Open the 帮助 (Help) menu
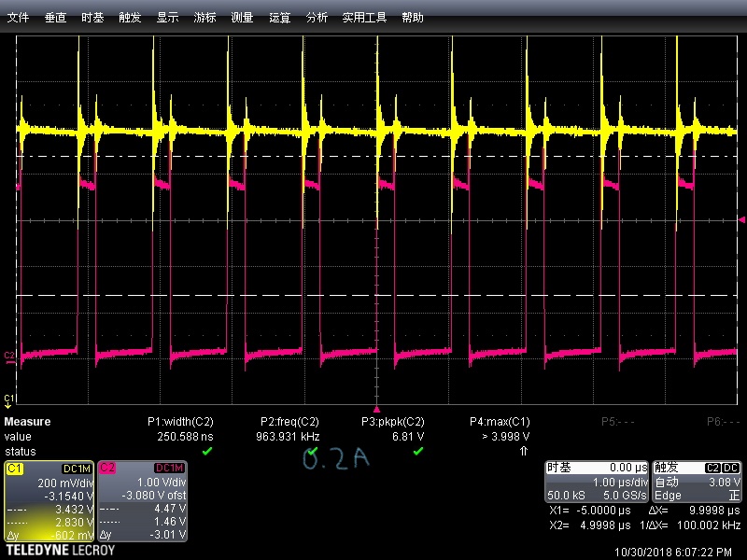The width and height of the screenshot is (747, 560). pyautogui.click(x=413, y=18)
